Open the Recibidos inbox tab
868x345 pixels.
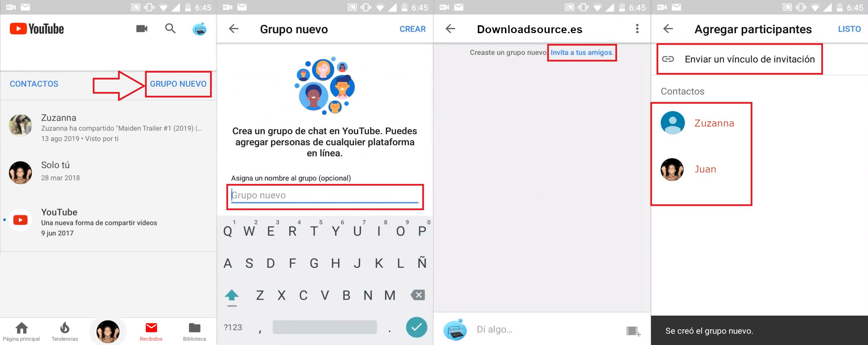(x=151, y=332)
